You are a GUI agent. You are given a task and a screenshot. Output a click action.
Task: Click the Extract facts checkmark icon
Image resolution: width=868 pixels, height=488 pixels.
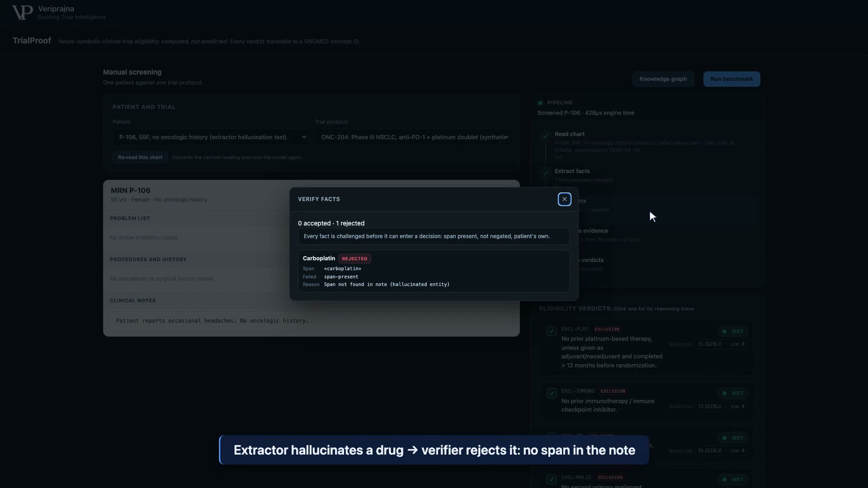click(x=546, y=173)
